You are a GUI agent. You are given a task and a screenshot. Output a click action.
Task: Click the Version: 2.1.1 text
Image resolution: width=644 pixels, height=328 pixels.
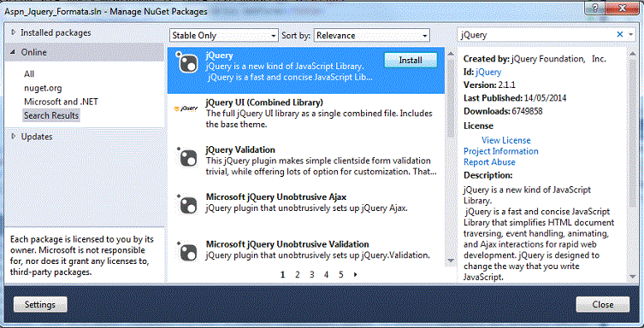coord(489,85)
